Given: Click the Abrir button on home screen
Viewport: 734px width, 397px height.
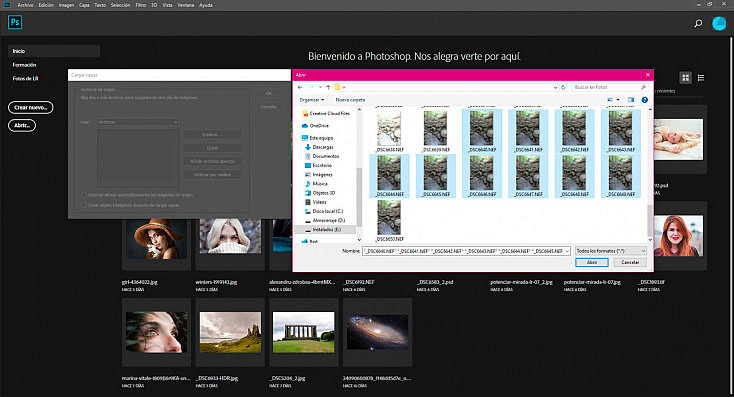Looking at the screenshot, I should 22,125.
